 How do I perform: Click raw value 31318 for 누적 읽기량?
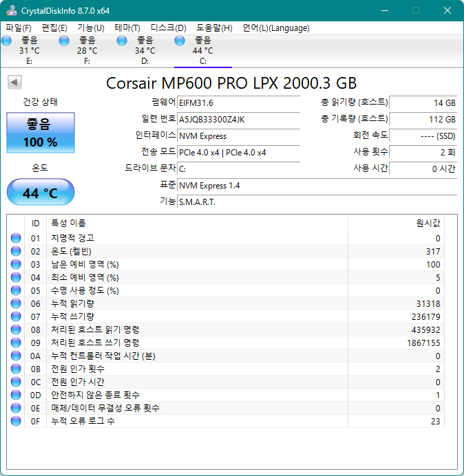(x=428, y=303)
